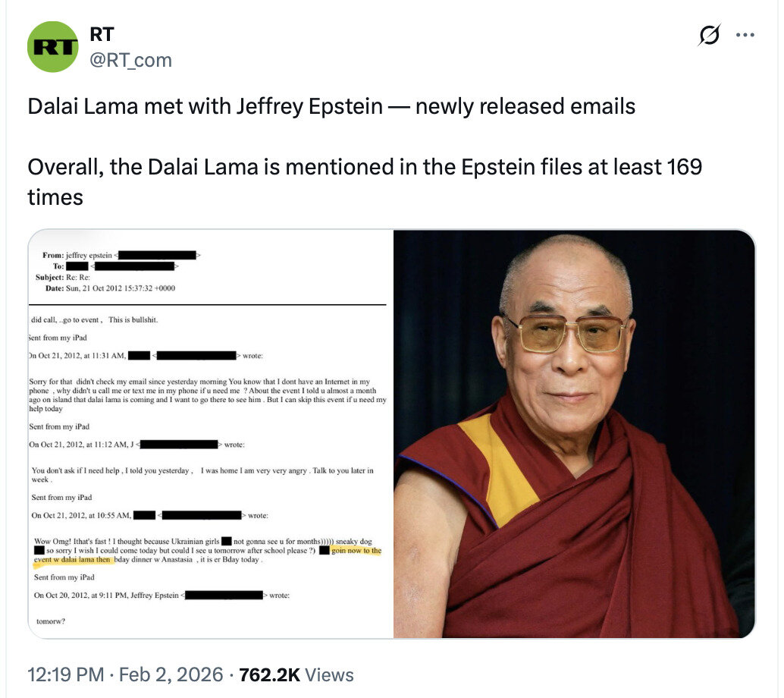This screenshot has height=698, width=784.
Task: Click the 'This is bullshit' email line
Action: pyautogui.click(x=133, y=319)
